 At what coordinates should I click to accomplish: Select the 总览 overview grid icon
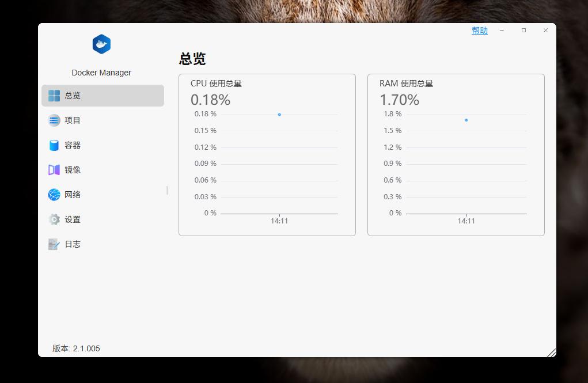54,95
